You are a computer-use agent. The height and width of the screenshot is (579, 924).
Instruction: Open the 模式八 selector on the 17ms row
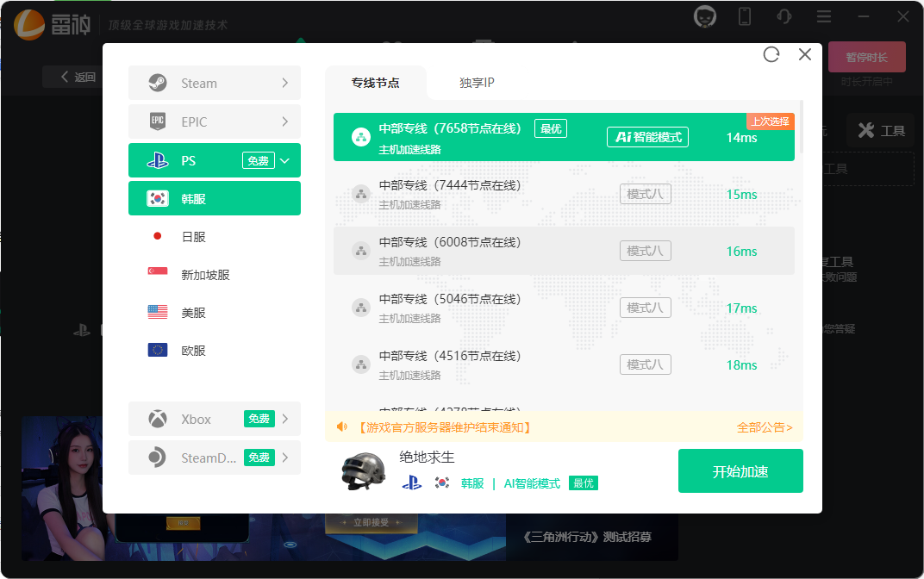[x=646, y=308]
